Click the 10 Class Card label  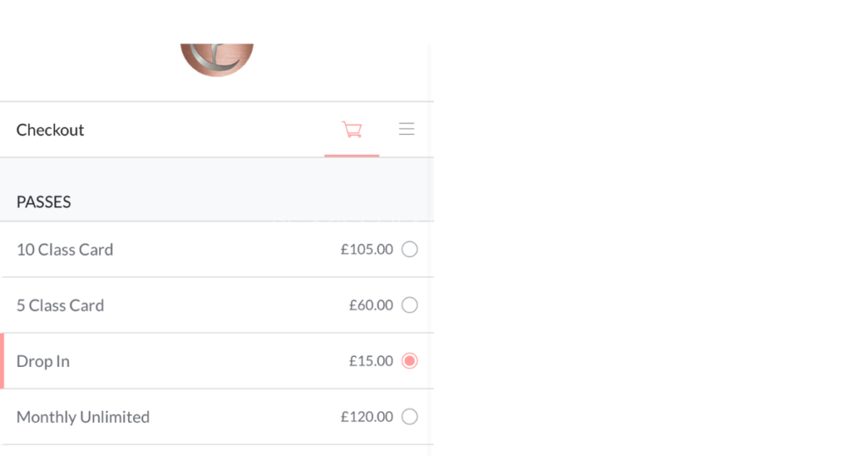(65, 249)
